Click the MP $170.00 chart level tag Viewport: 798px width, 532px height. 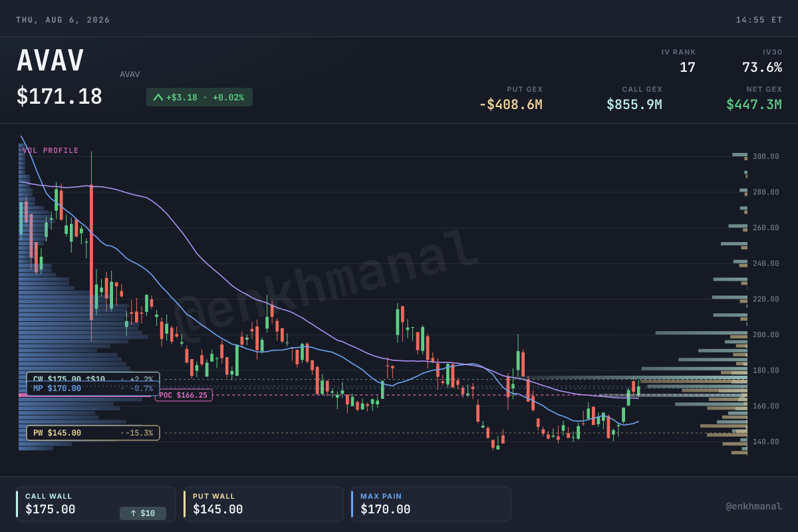pyautogui.click(x=93, y=388)
